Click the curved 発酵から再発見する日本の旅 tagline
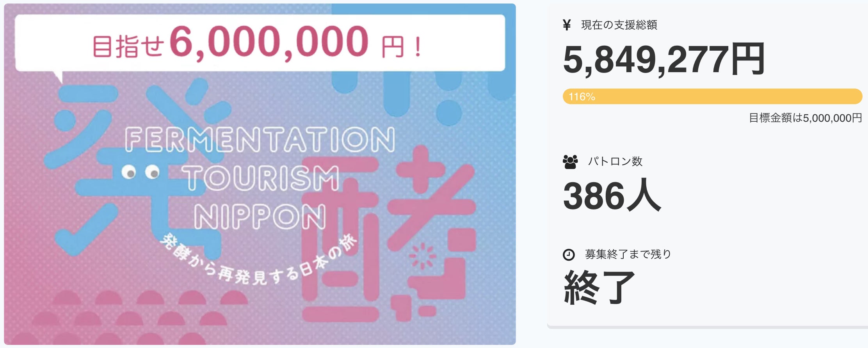868x348 pixels. [x=258, y=265]
